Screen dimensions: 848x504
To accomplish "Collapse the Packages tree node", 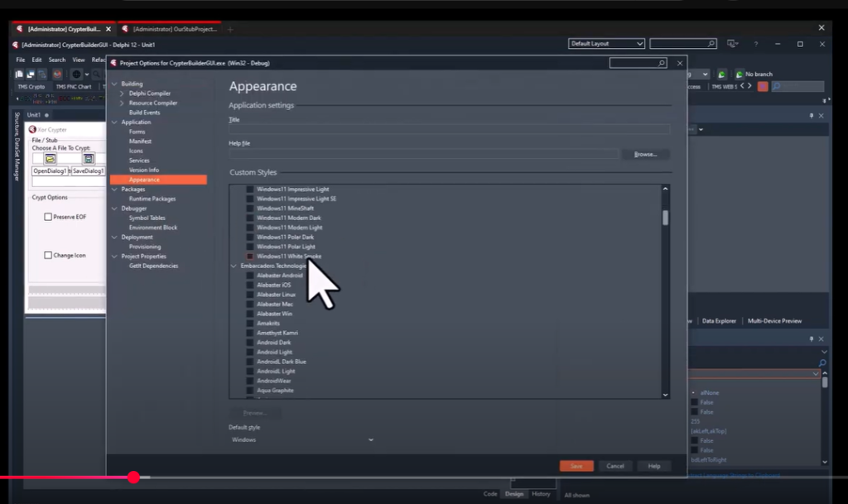I will click(x=114, y=189).
